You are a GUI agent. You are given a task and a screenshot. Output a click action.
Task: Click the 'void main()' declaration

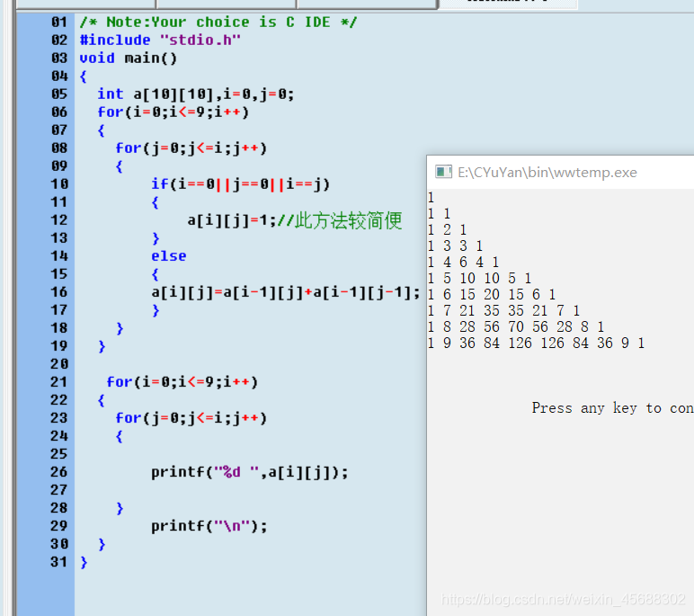pos(129,58)
